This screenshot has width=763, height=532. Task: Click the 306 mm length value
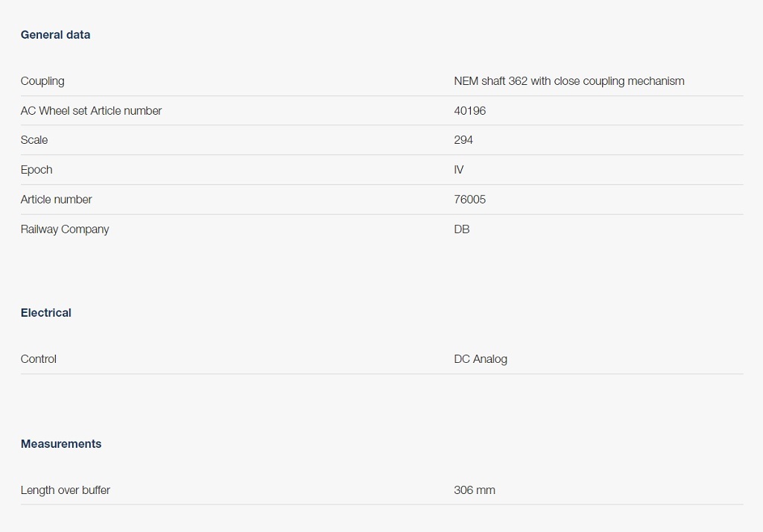[475, 490]
